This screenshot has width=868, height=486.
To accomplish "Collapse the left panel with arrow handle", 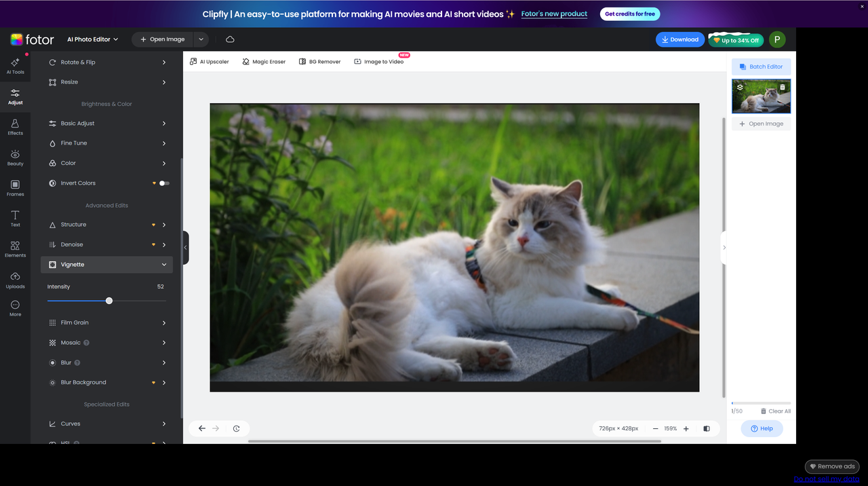I will (x=186, y=248).
